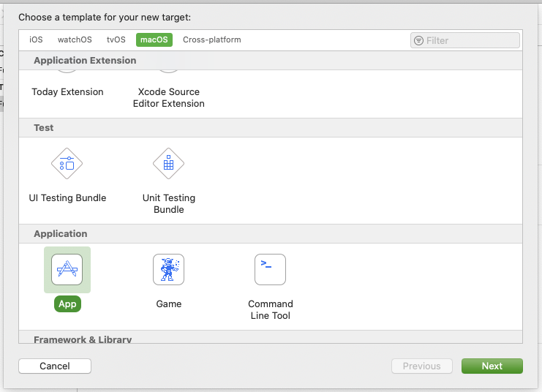Viewport: 542px width, 392px height.
Task: Switch to the iOS tab
Action: pos(36,39)
